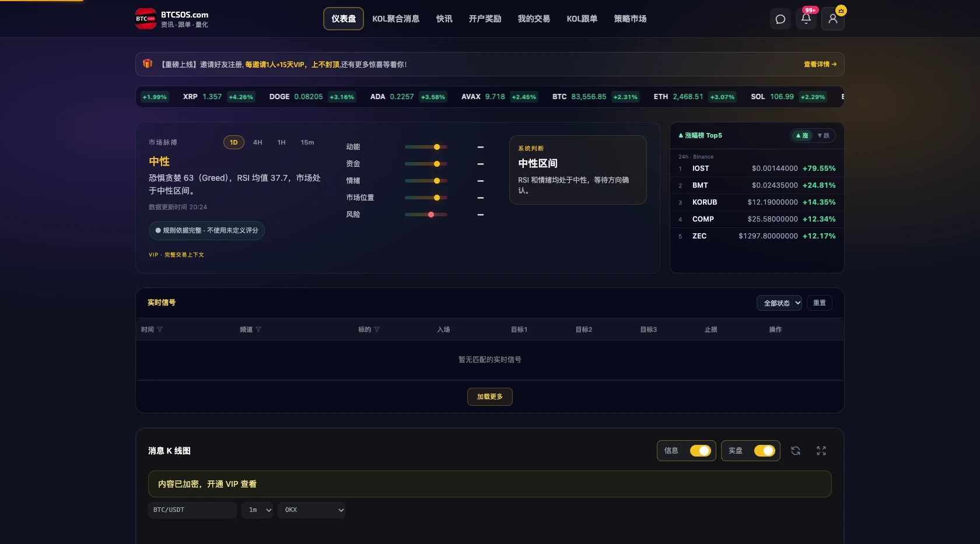The image size is (980, 544).
Task: Expand K-line chart to fullscreen
Action: coord(821,451)
